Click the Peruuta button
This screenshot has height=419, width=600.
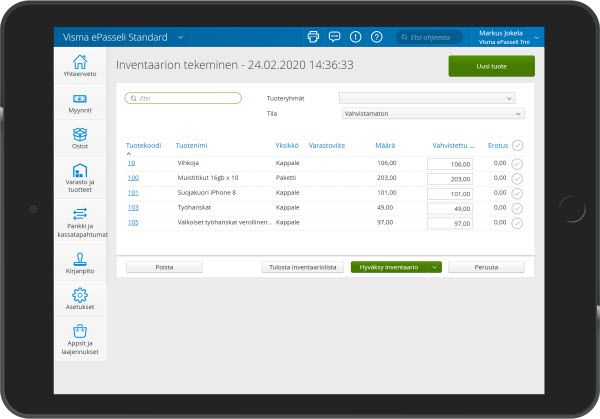tap(486, 267)
